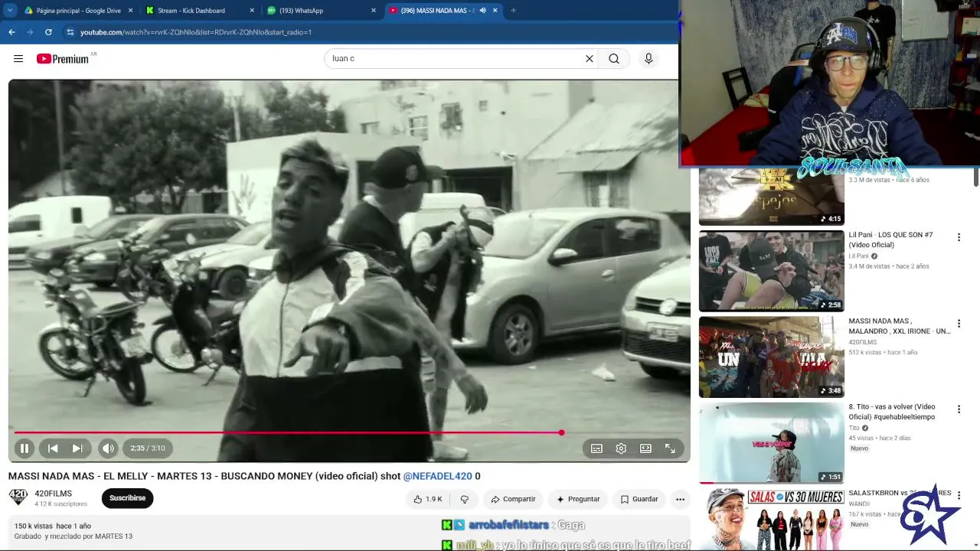Open more actions menu below the video

coord(680,499)
